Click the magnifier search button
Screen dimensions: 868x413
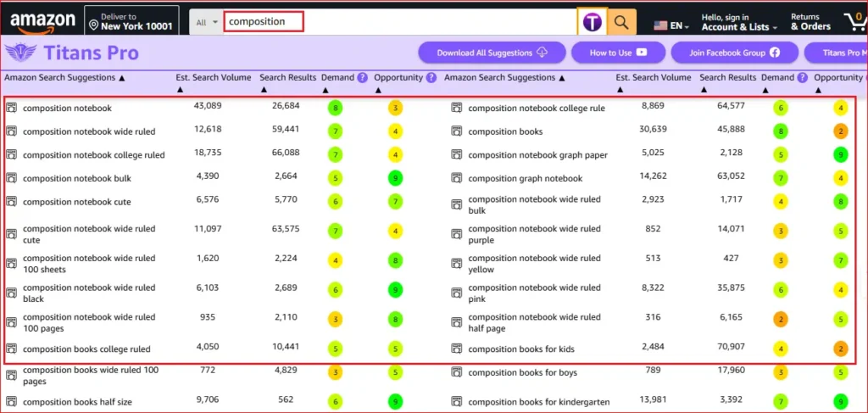pos(621,22)
